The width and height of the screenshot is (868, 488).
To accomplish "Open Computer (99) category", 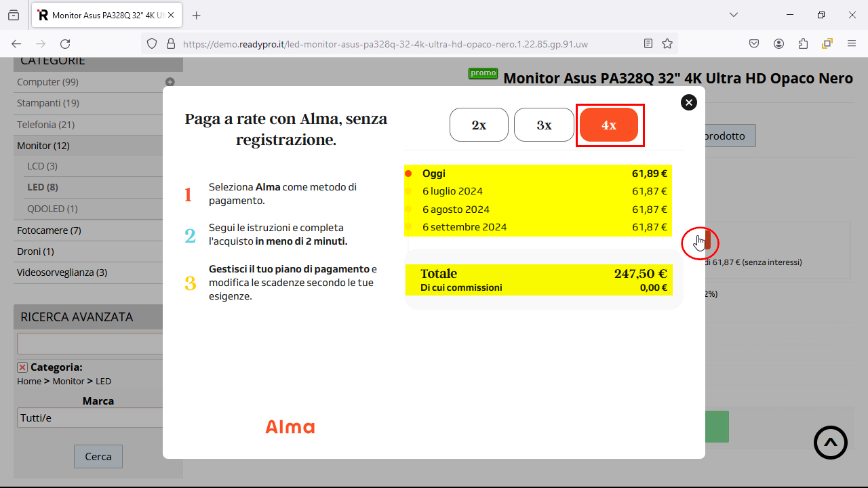I will click(x=47, y=82).
